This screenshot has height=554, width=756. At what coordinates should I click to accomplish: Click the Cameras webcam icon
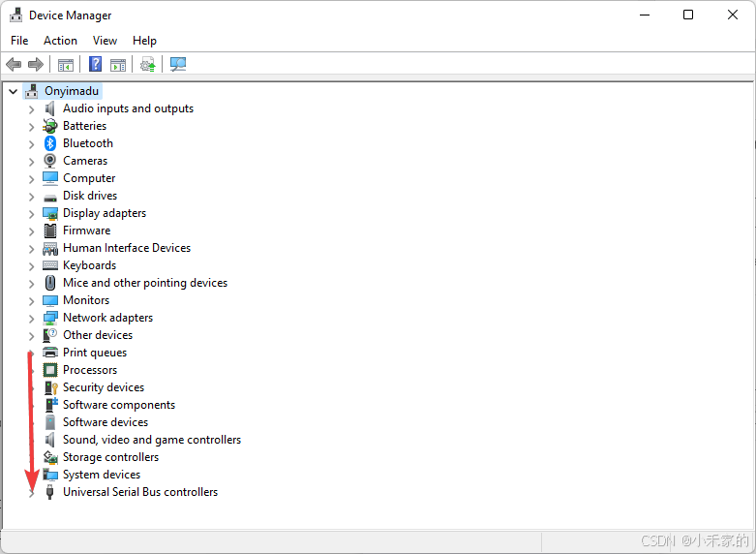[50, 161]
